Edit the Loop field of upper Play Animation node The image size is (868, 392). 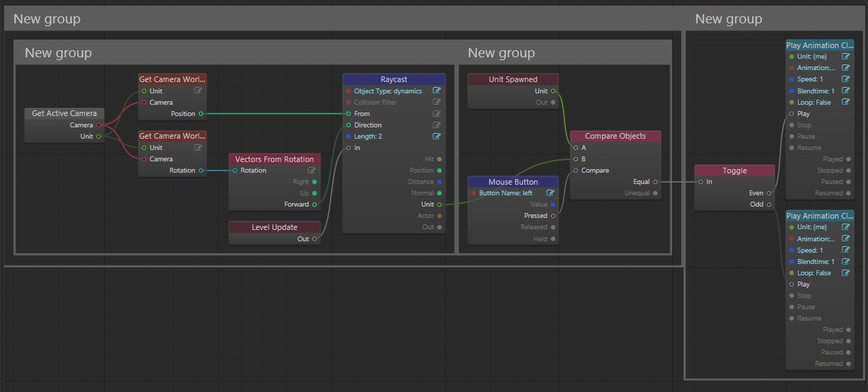point(845,102)
